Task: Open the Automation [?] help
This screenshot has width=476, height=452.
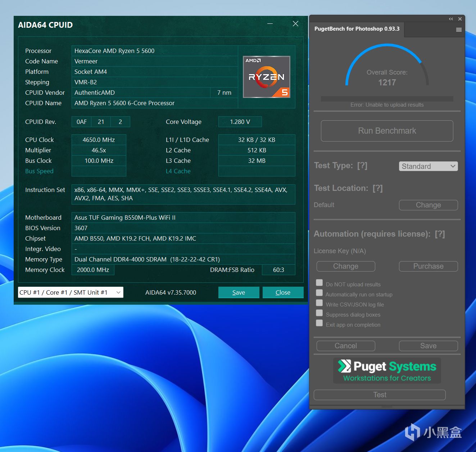Action: pos(440,234)
